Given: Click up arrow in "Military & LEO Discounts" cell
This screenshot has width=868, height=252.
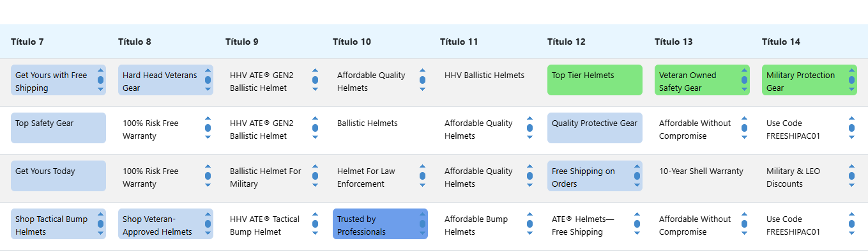Looking at the screenshot, I should 851,166.
